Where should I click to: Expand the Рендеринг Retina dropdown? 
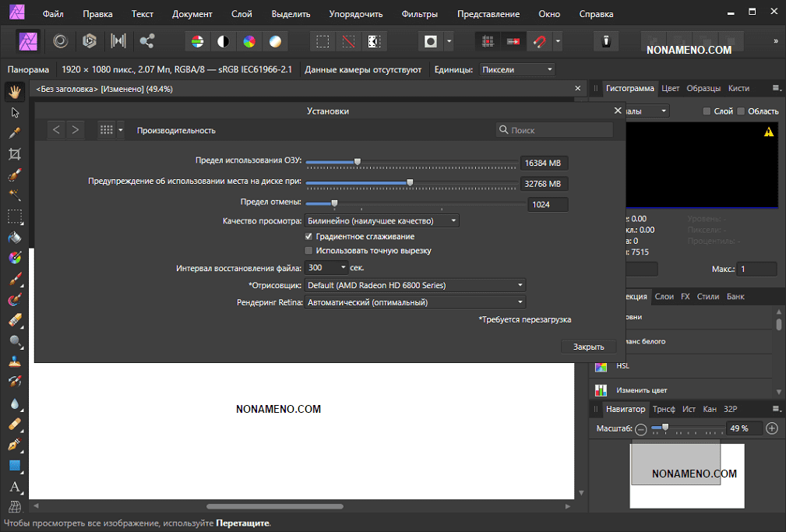point(415,302)
